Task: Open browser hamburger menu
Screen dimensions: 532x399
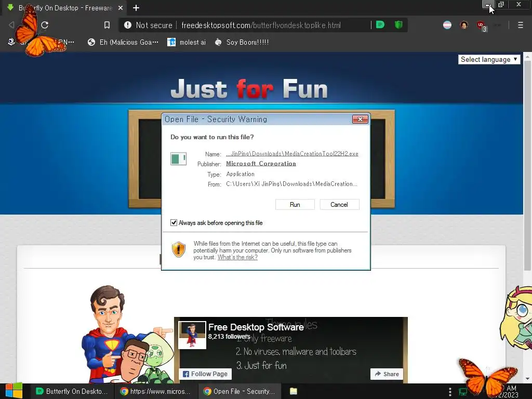Action: click(x=520, y=25)
